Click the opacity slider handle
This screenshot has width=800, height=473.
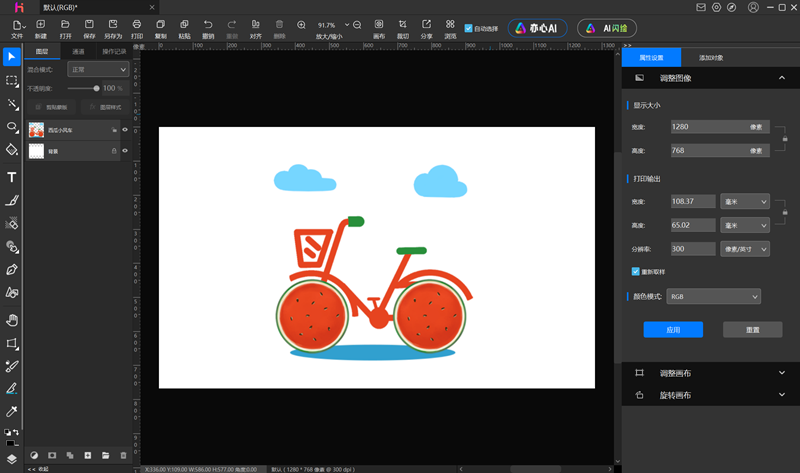tap(96, 88)
